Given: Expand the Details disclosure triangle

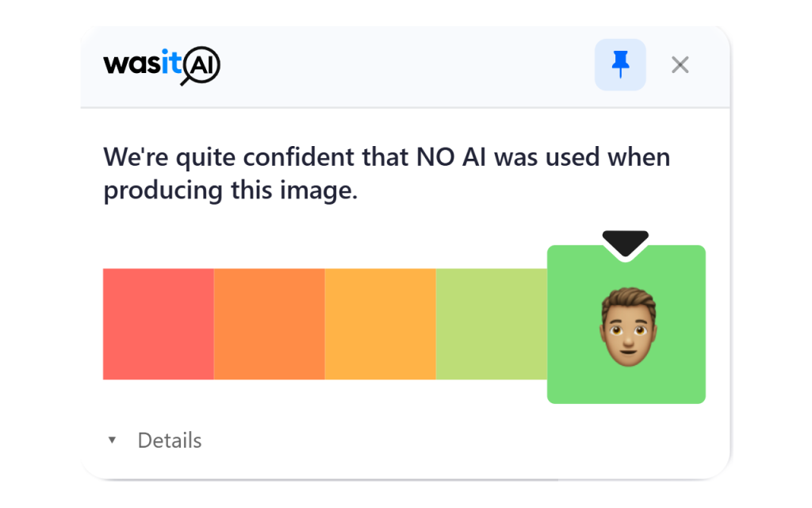Looking at the screenshot, I should [112, 440].
